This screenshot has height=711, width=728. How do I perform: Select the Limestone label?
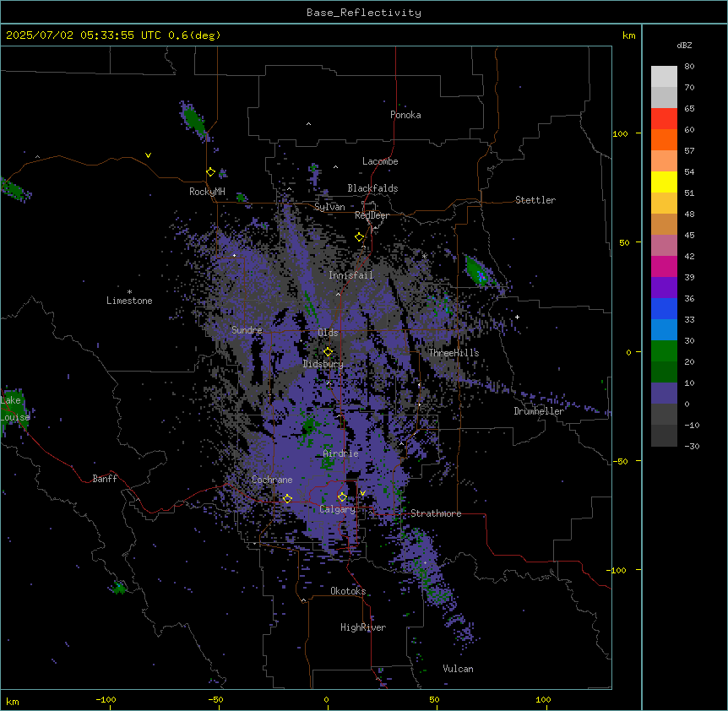(x=129, y=301)
